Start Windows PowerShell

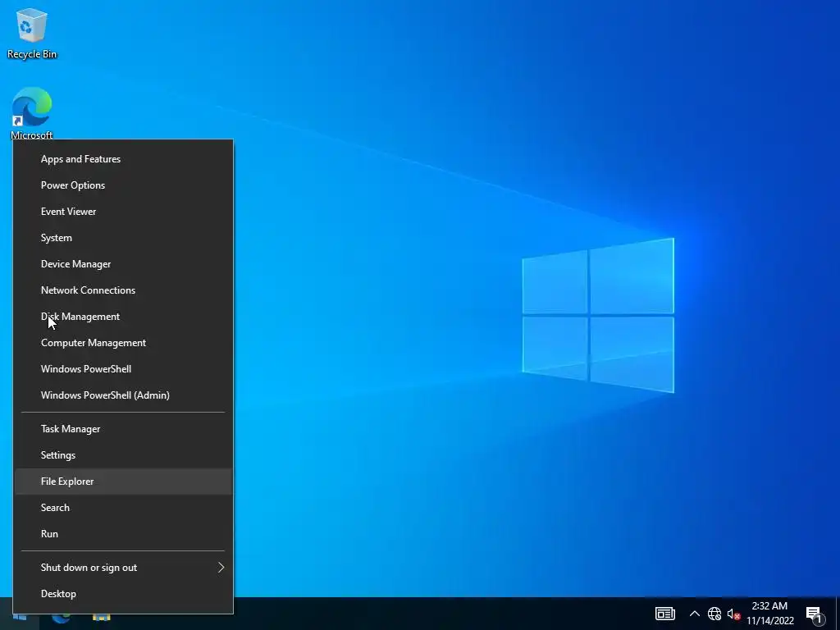point(123,369)
